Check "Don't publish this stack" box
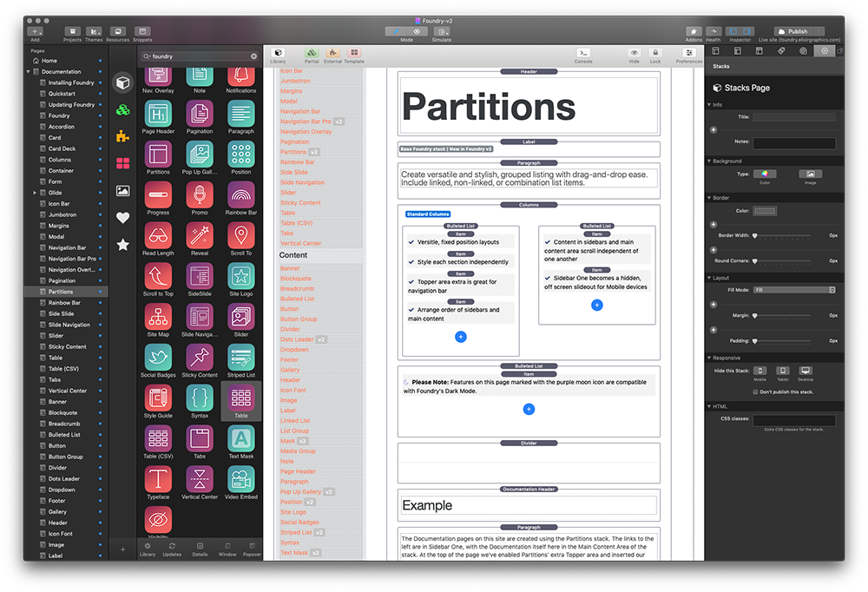868x592 pixels. pyautogui.click(x=755, y=392)
